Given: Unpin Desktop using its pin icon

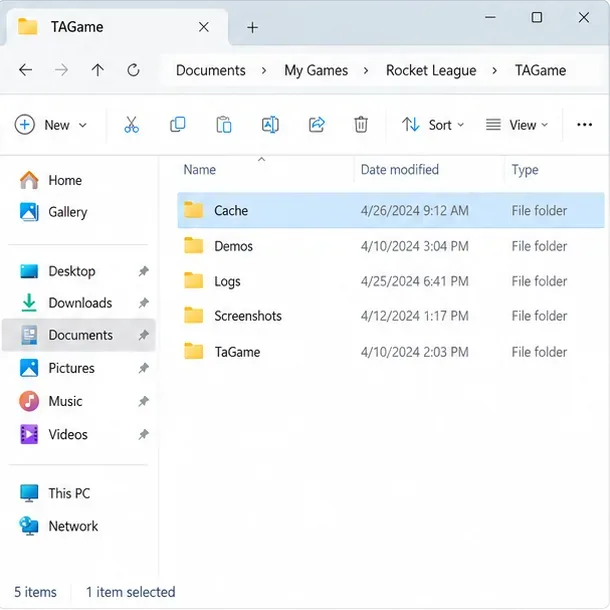Looking at the screenshot, I should [x=144, y=271].
